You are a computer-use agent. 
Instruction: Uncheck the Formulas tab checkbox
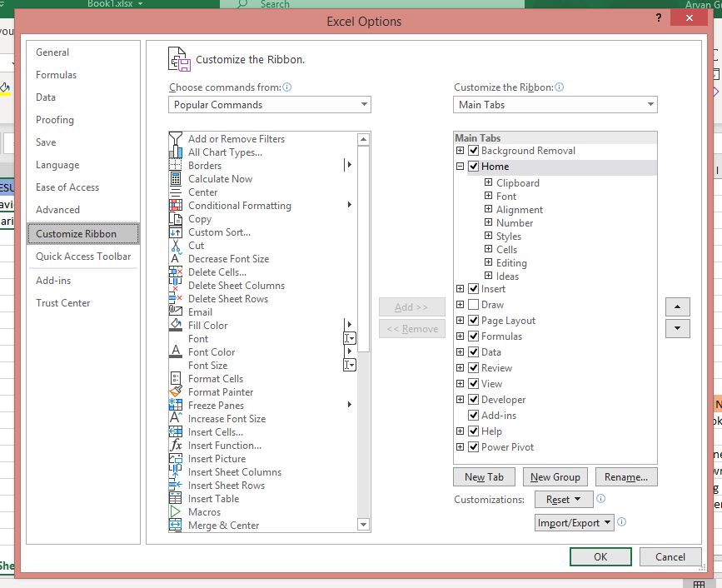(x=473, y=336)
